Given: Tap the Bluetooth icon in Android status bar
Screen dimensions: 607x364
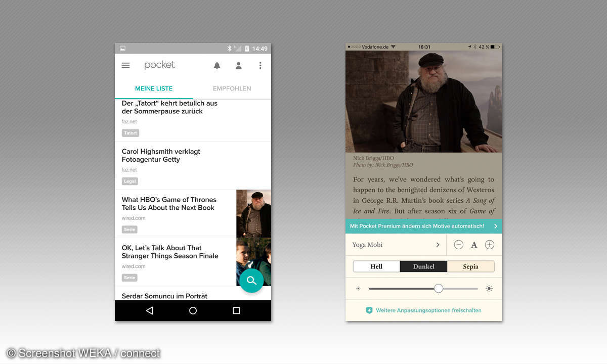Looking at the screenshot, I should pos(229,49).
